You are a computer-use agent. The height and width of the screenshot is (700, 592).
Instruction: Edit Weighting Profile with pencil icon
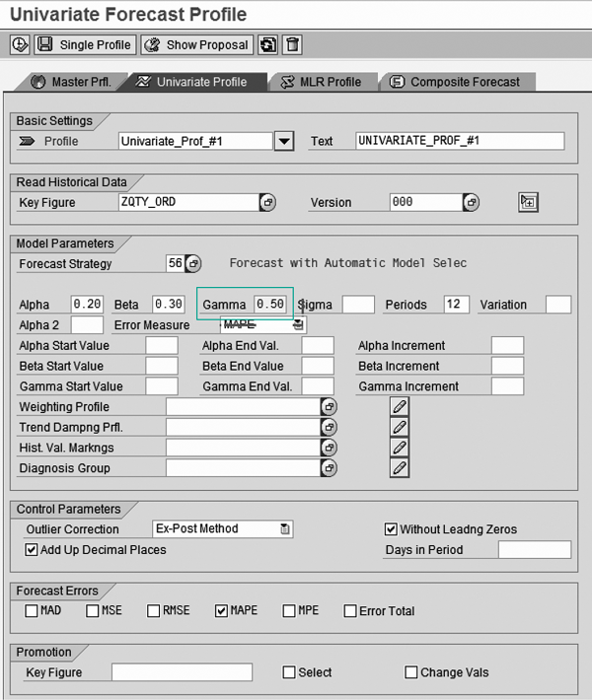[x=400, y=407]
